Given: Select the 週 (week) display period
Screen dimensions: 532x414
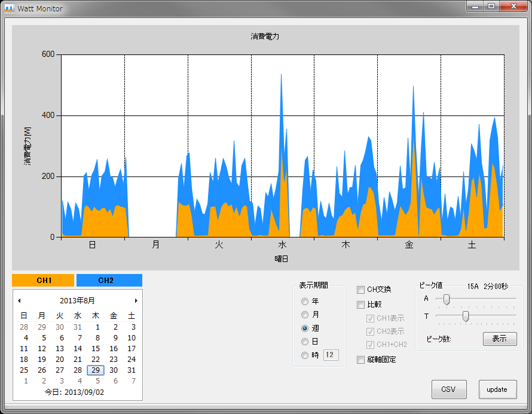Looking at the screenshot, I should click(305, 328).
